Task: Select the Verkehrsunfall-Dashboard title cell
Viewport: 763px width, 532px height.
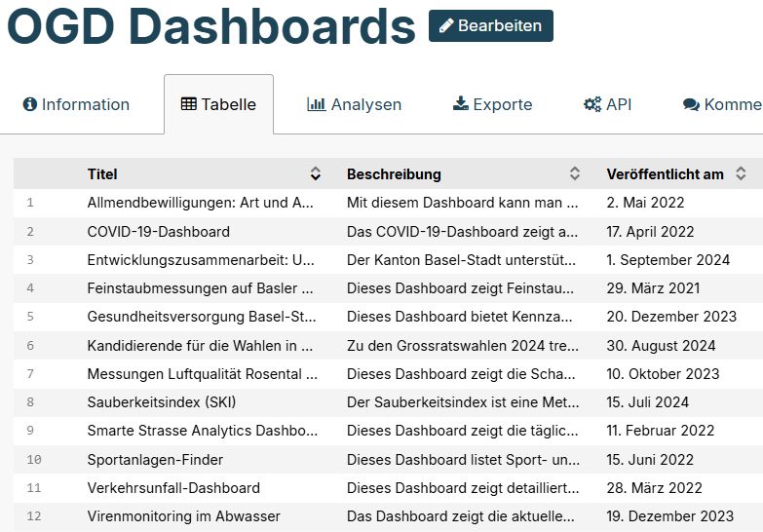Action: tap(173, 488)
